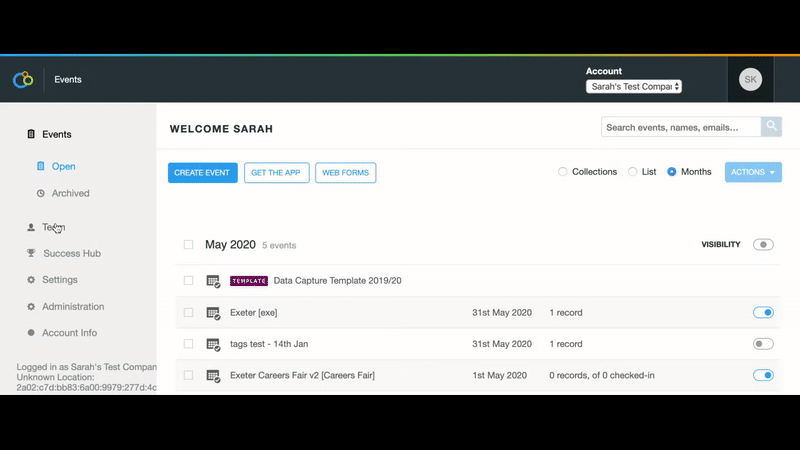Click the Account Info dot icon
The width and height of the screenshot is (800, 450).
[x=31, y=333]
